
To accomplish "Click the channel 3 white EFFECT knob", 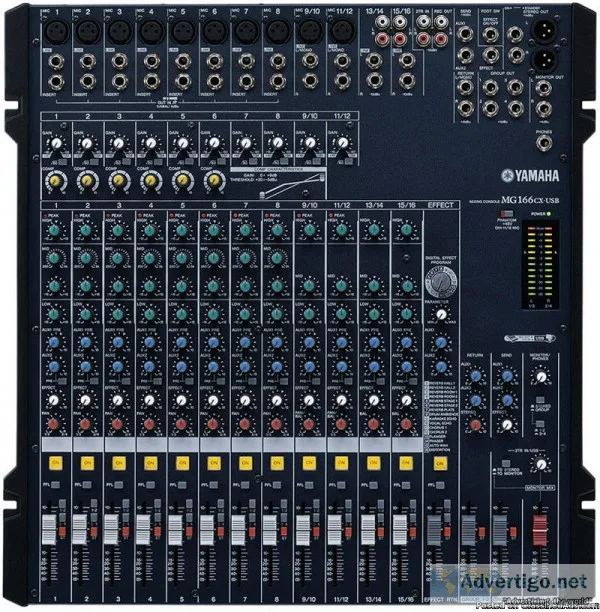I will click(118, 400).
